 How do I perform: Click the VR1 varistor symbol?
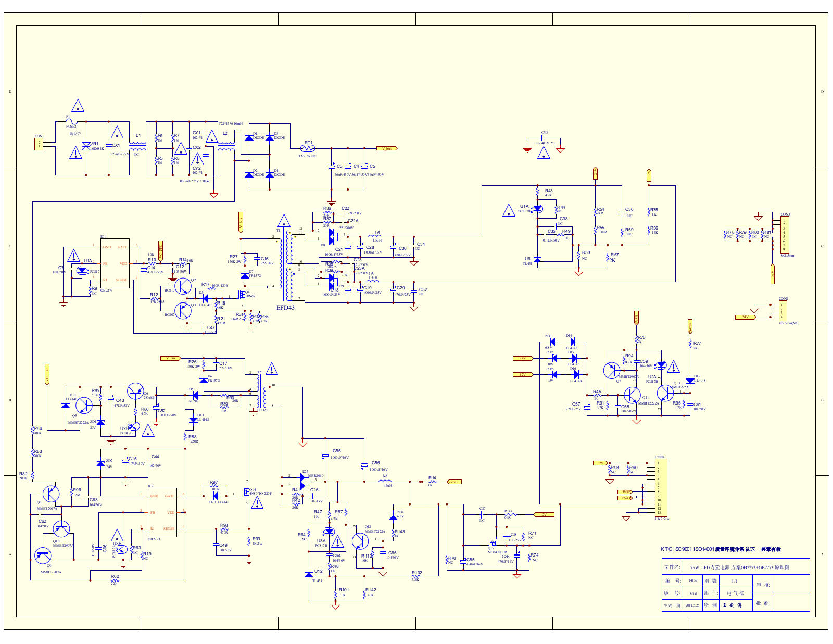coord(86,147)
